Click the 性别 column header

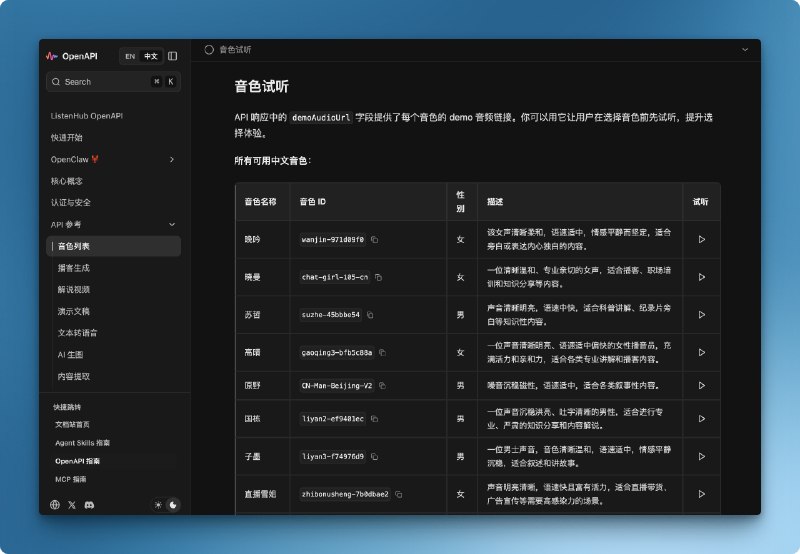pyautogui.click(x=460, y=202)
